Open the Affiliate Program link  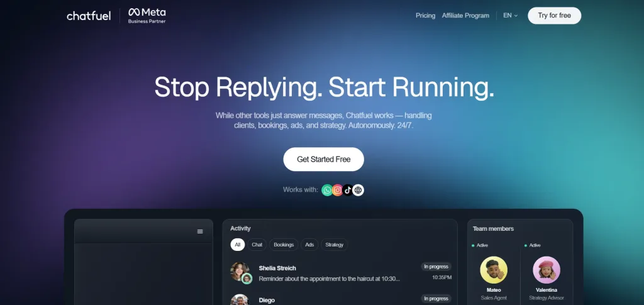(465, 16)
